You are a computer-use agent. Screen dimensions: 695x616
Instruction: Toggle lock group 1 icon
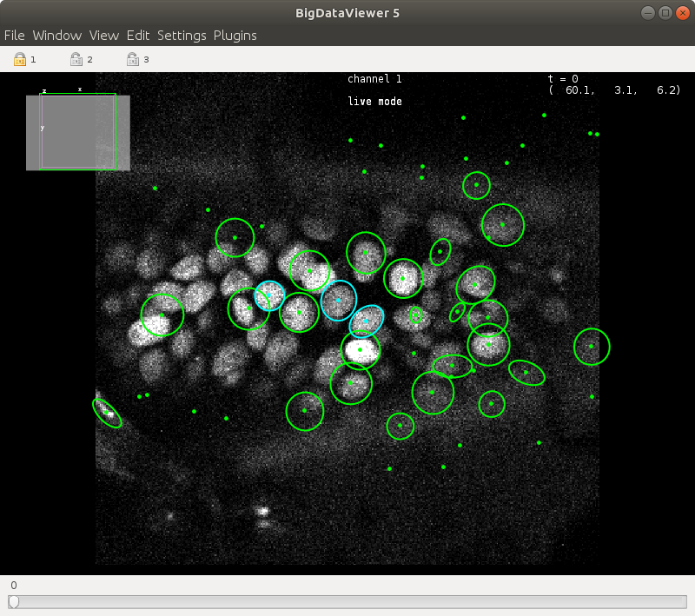tap(20, 59)
